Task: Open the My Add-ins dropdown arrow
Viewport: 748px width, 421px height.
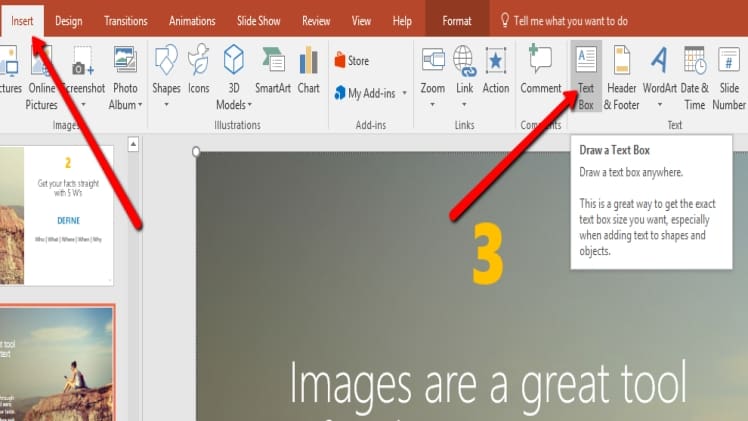Action: tap(404, 93)
